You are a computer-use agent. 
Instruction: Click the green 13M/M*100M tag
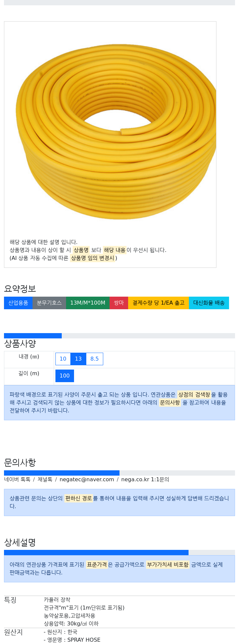click(88, 303)
